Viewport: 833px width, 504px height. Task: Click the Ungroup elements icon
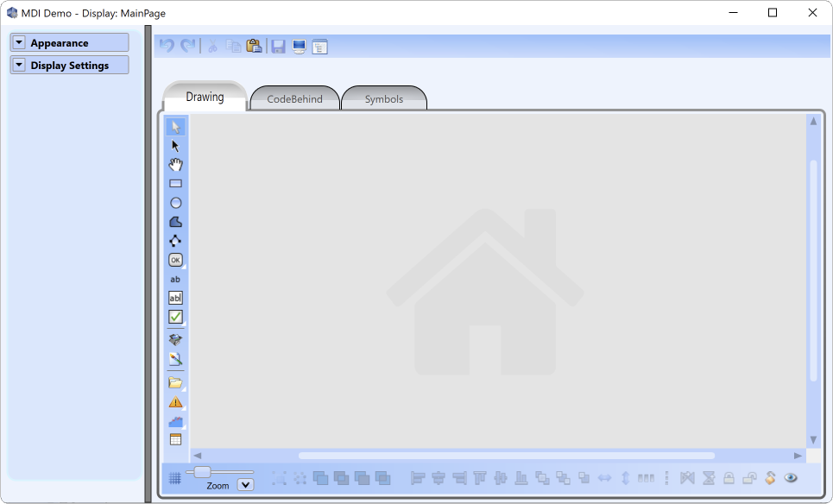(300, 478)
